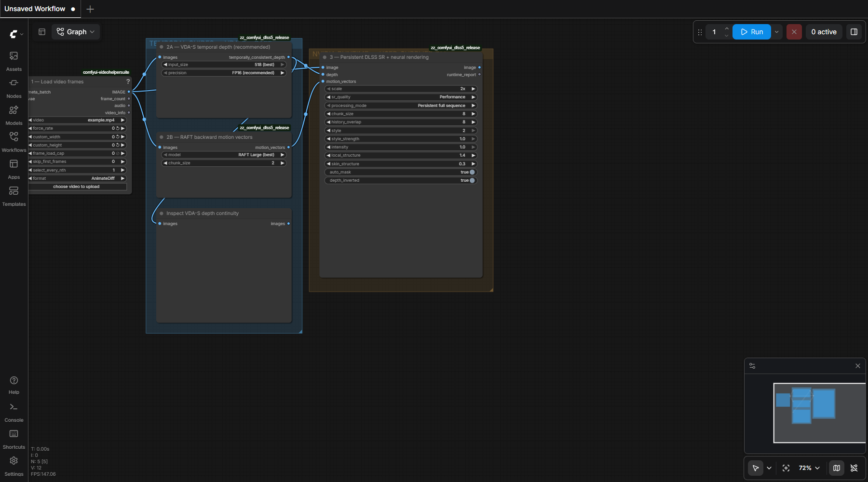Adjust the skin_structure value field
868x482 pixels.
[x=401, y=164]
